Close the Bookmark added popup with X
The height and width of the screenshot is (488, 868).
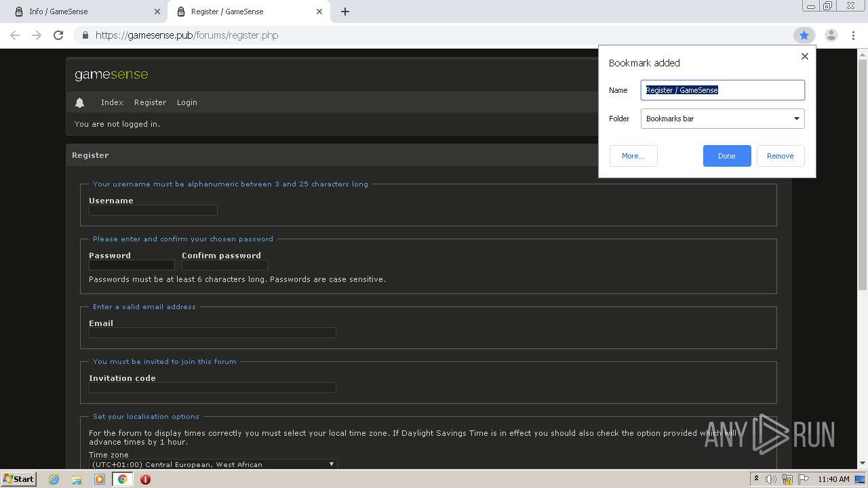tap(805, 56)
